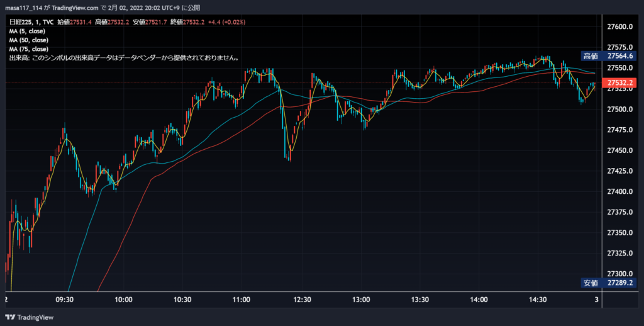Click the 12:30 time axis label
Screen dimensions: 644x326
303,300
